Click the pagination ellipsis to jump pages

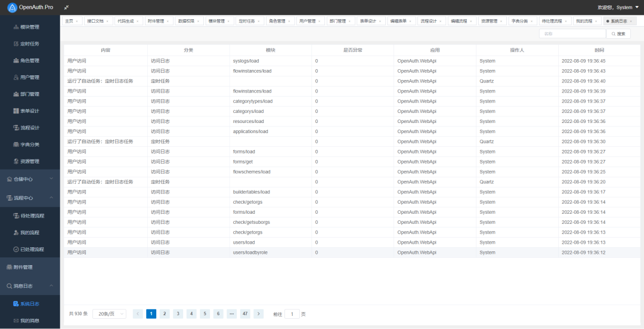[x=231, y=314]
